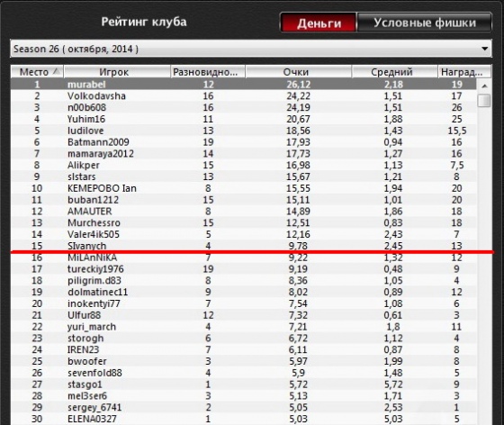The height and width of the screenshot is (425, 504).
Task: Expand the Season 26 (октября, 2014) combo box
Action: click(x=251, y=49)
